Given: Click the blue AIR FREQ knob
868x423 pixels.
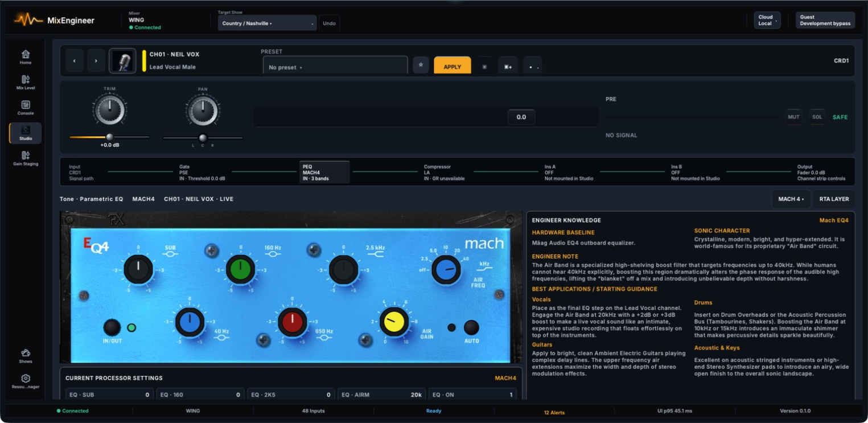Looking at the screenshot, I should point(446,270).
